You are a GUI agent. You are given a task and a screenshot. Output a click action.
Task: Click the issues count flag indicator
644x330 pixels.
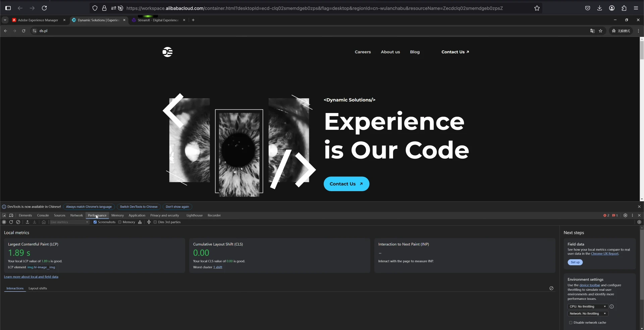615,215
